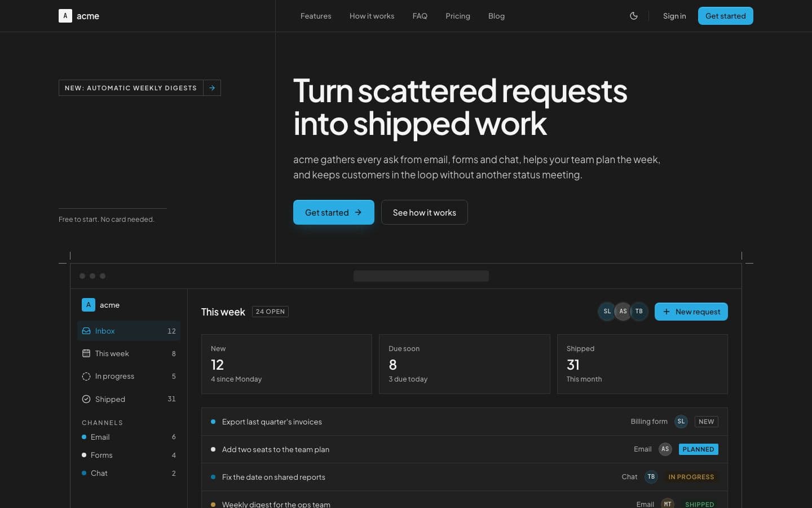Open In progress sidebar item
812x508 pixels.
click(x=129, y=376)
